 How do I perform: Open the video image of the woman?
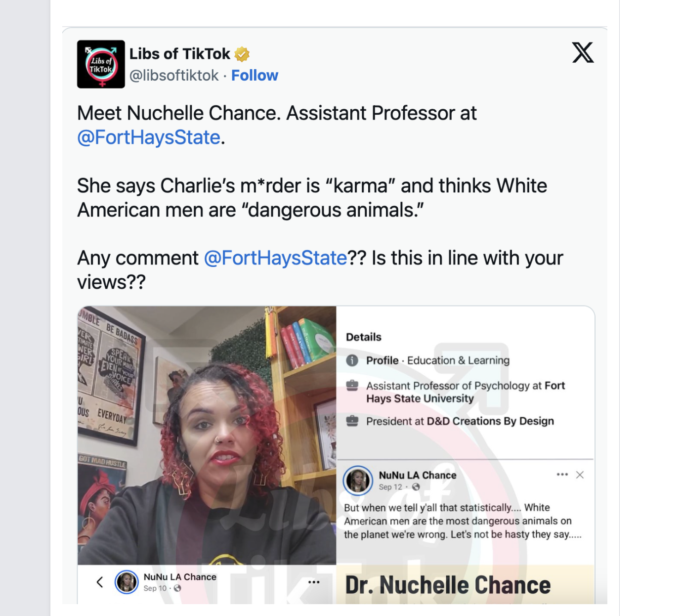click(207, 436)
